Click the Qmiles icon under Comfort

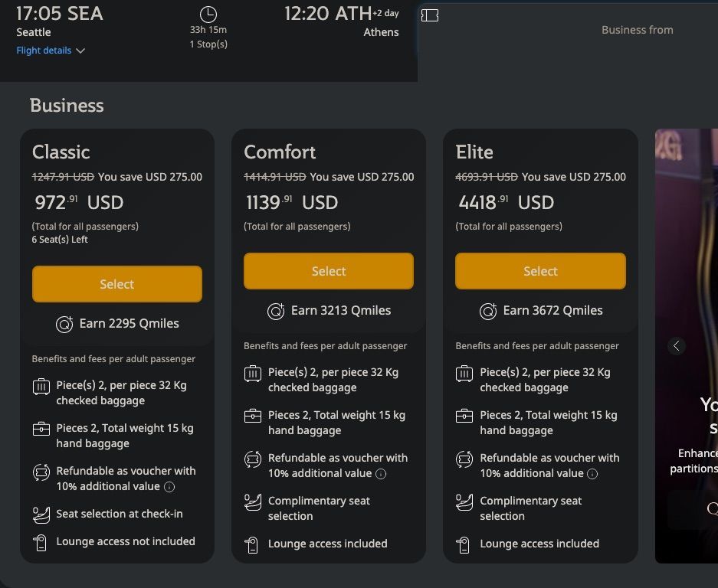click(276, 311)
